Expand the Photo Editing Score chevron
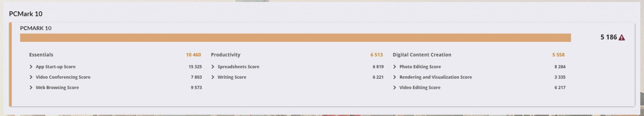The width and height of the screenshot is (644, 116). [394, 67]
